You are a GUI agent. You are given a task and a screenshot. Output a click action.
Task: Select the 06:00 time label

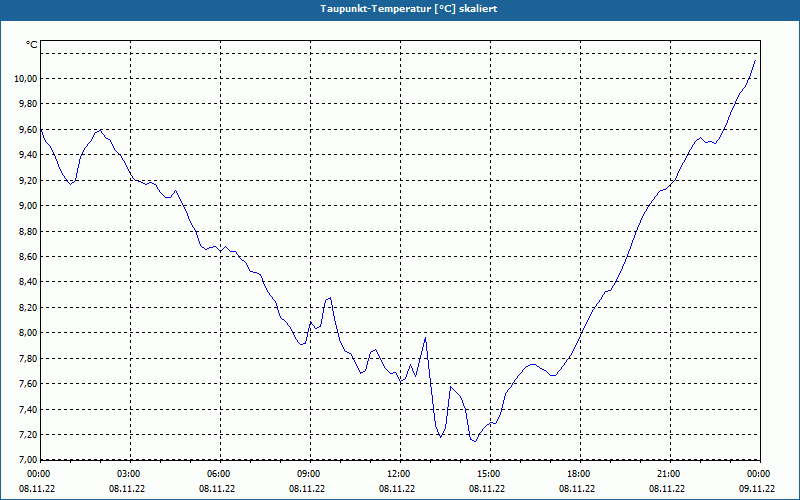219,474
